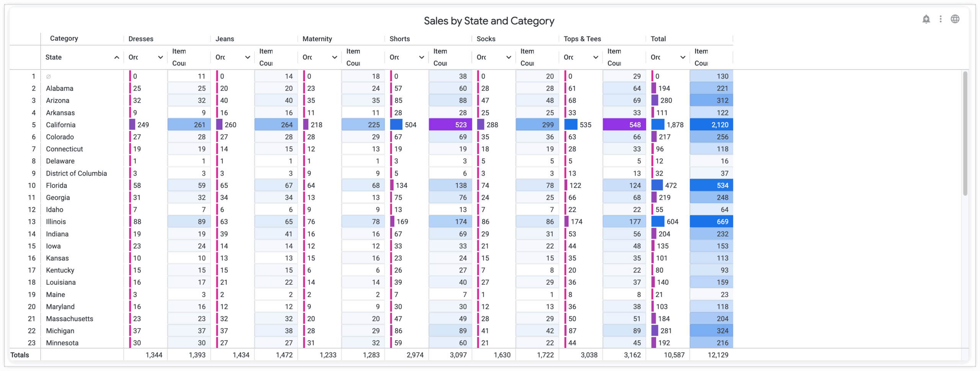Toggle State column sort arrow
This screenshot has height=371, width=980.
(x=117, y=57)
